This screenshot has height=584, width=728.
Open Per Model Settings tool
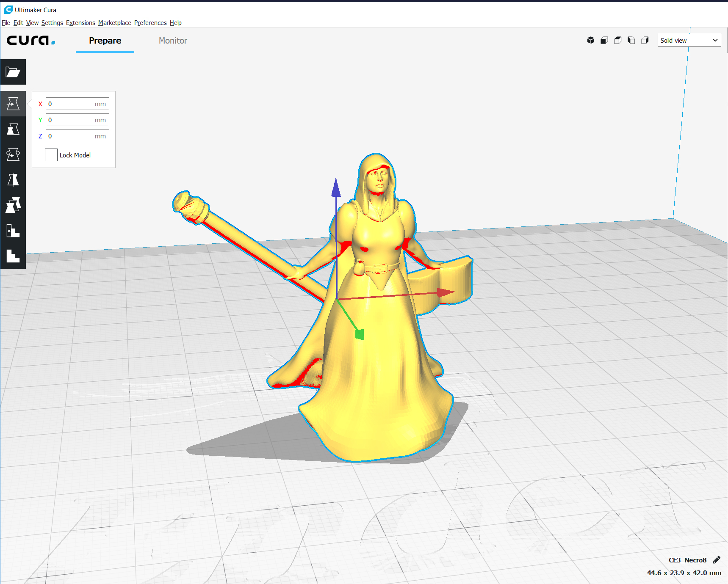tap(13, 205)
